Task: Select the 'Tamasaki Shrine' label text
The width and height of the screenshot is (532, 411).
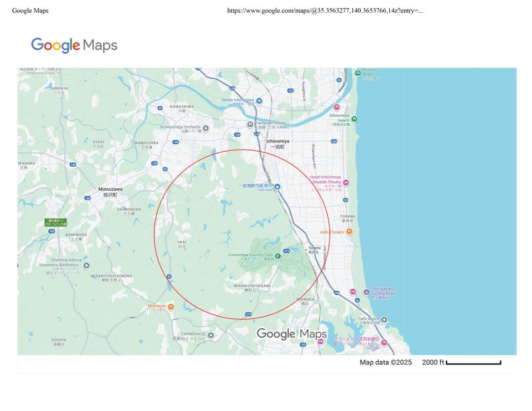Action: coord(270,123)
